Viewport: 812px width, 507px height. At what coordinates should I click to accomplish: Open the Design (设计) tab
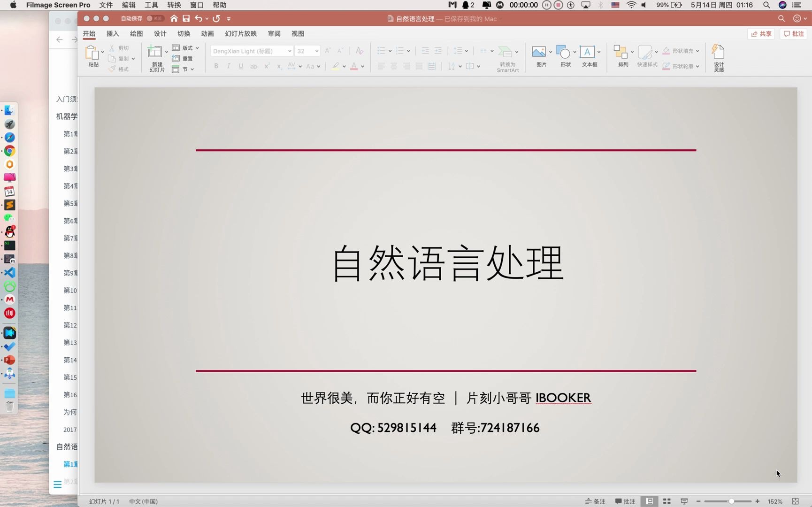point(160,34)
